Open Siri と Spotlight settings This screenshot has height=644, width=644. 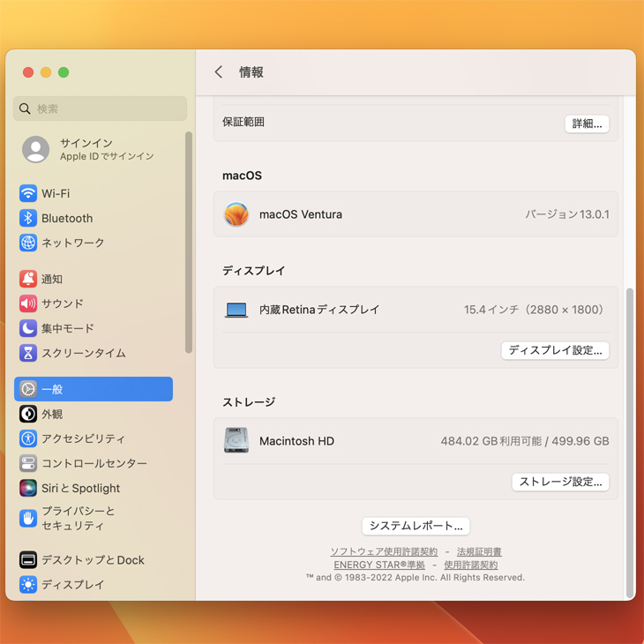click(79, 488)
